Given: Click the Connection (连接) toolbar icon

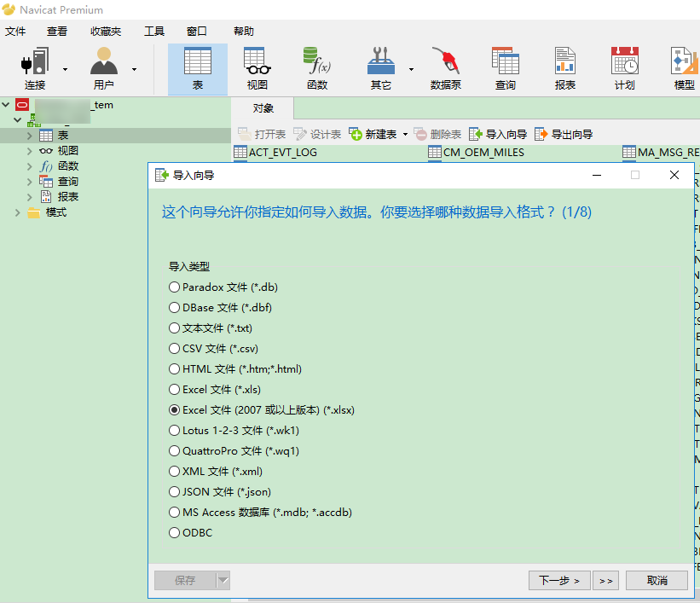Looking at the screenshot, I should pos(35,69).
